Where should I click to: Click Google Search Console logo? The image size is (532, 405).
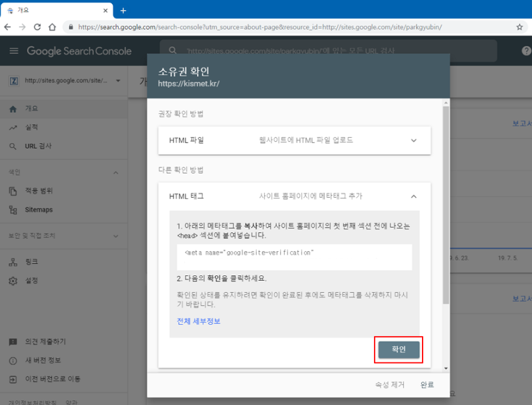(x=79, y=51)
